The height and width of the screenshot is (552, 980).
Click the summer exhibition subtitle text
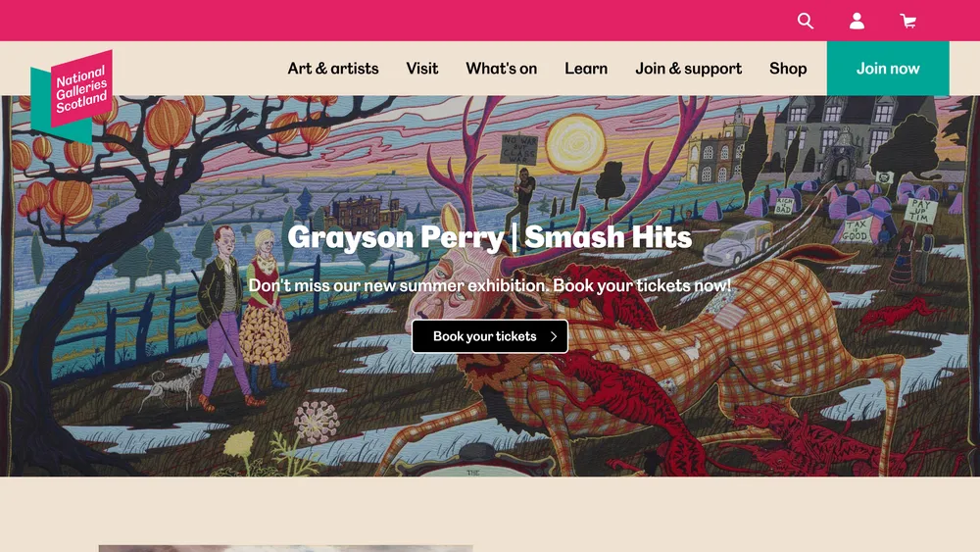click(490, 285)
